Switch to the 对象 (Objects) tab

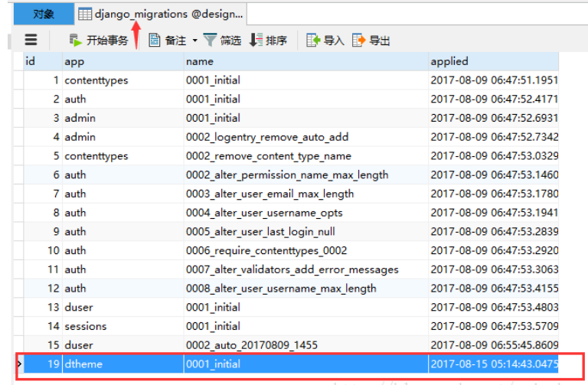click(x=44, y=15)
